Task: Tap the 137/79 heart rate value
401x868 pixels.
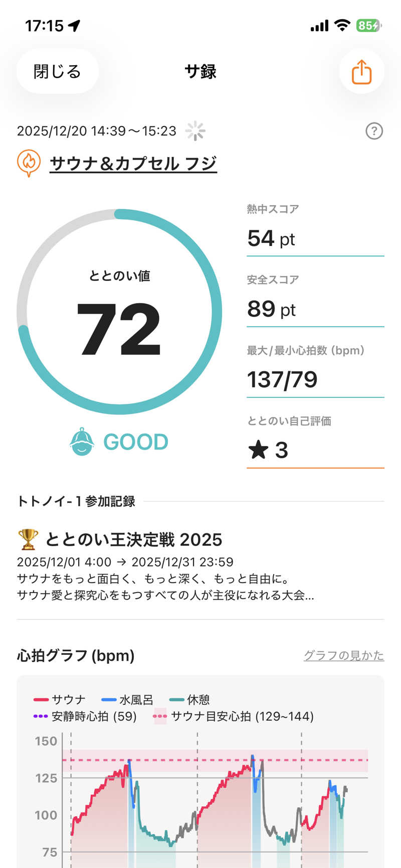Action: [x=282, y=379]
